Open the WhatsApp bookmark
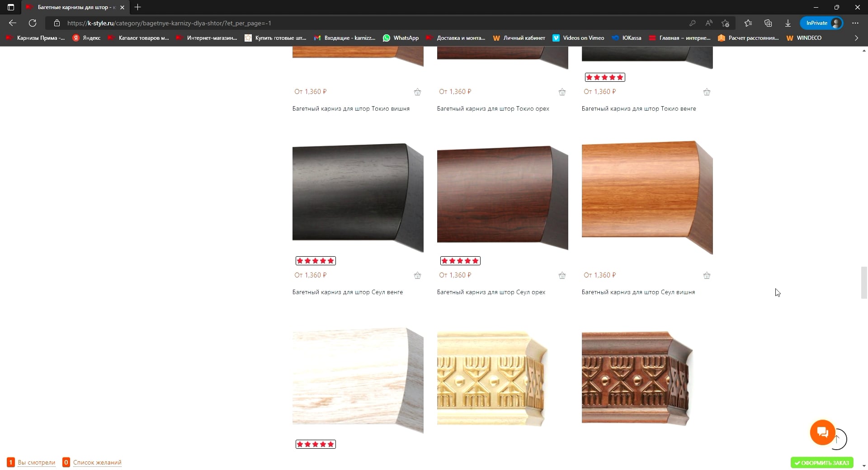 pyautogui.click(x=401, y=38)
